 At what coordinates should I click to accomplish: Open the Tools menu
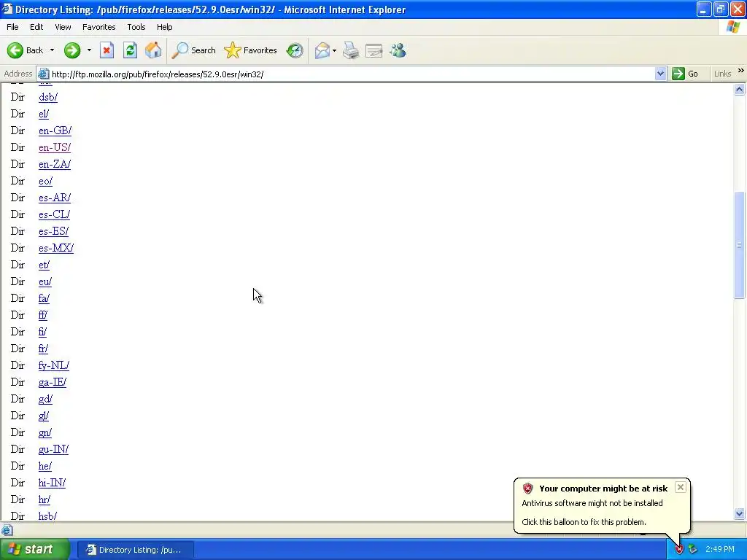click(136, 27)
